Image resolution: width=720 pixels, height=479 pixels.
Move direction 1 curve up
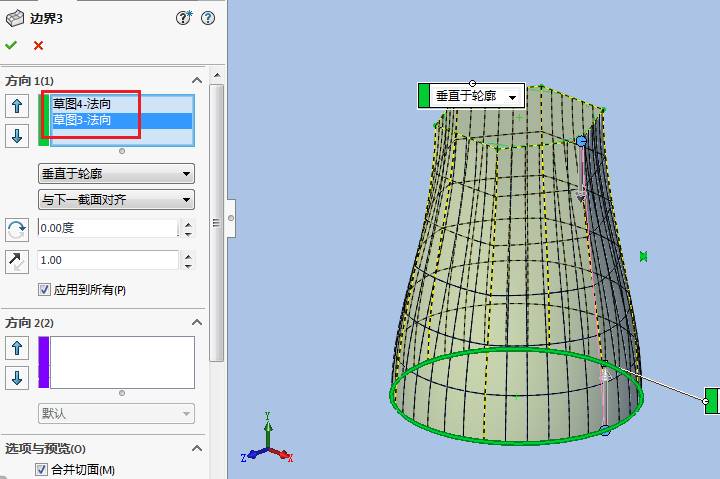click(17, 106)
